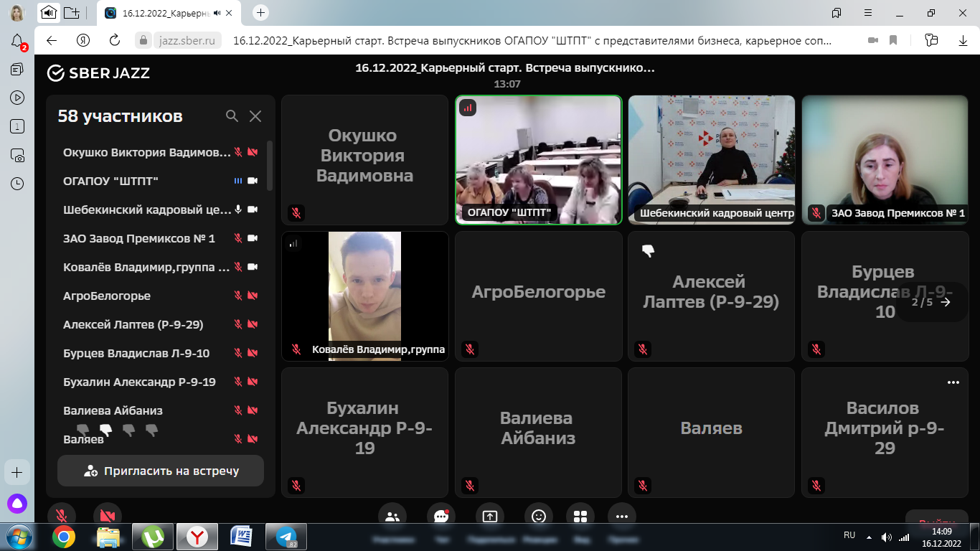The image size is (980, 551).
Task: Click camera permission icon in address bar
Action: [872, 40]
